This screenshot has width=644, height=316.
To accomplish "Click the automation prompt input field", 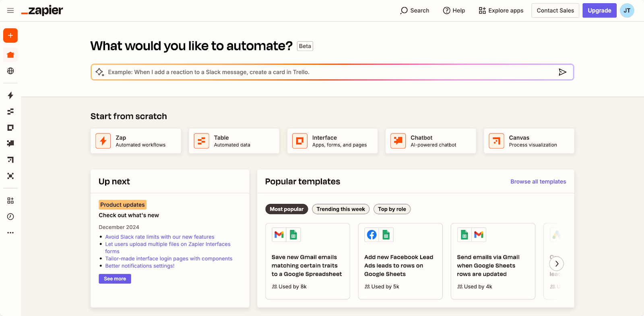I will point(332,72).
